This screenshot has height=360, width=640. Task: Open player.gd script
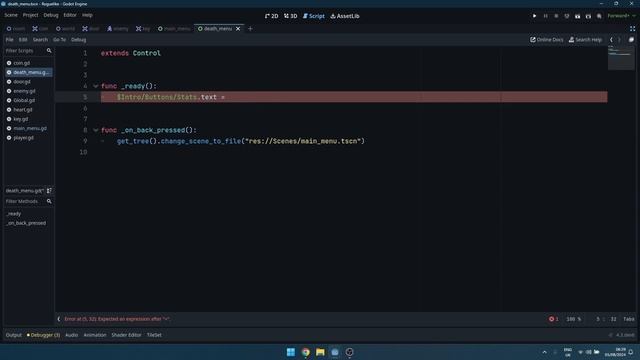(28, 138)
